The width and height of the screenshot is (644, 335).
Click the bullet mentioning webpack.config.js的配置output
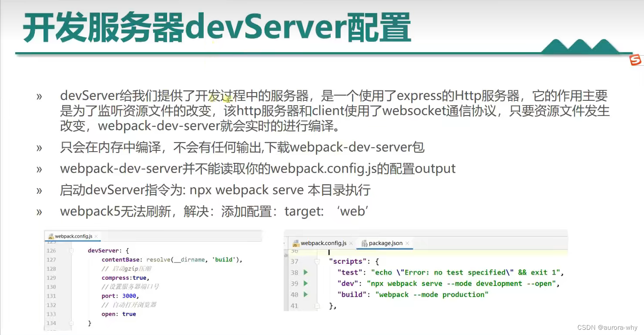258,169
